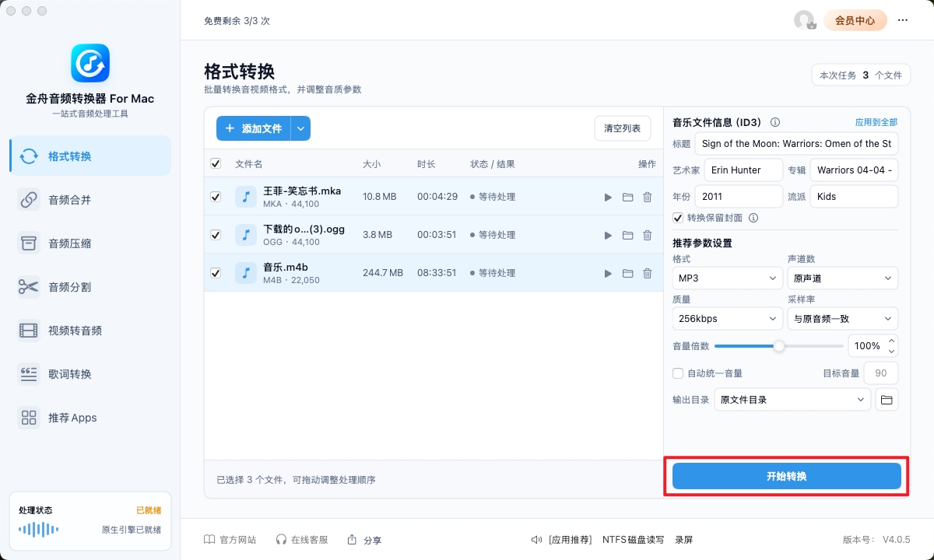The width and height of the screenshot is (934, 560).
Task: Uncheck the 王菲-笑忘书.mka checkbox
Action: click(216, 198)
